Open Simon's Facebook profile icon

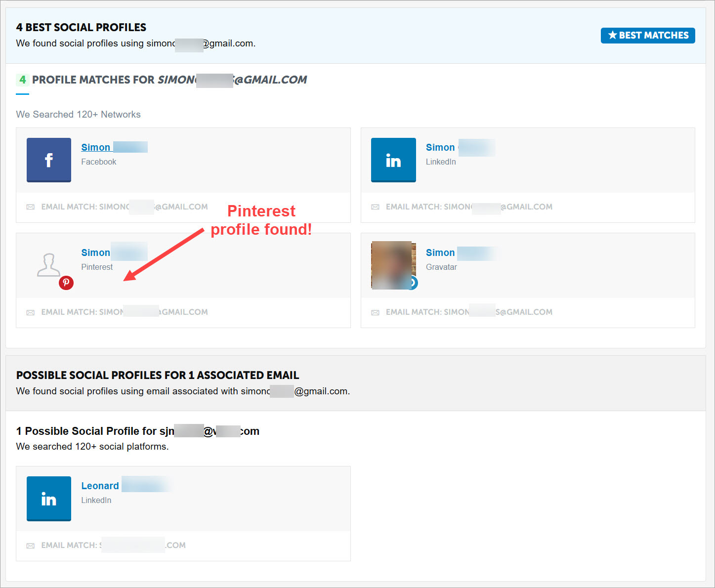[x=48, y=160]
